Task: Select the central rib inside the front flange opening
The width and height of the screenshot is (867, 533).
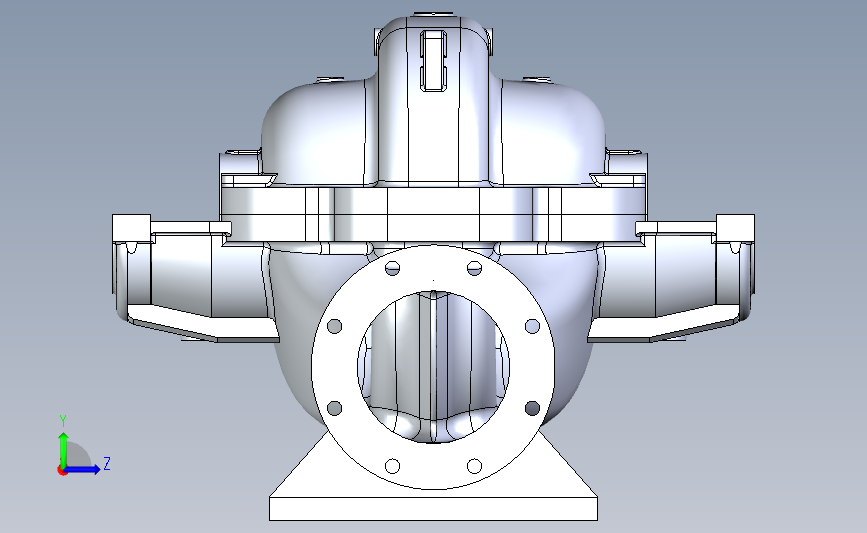Action: click(x=433, y=368)
